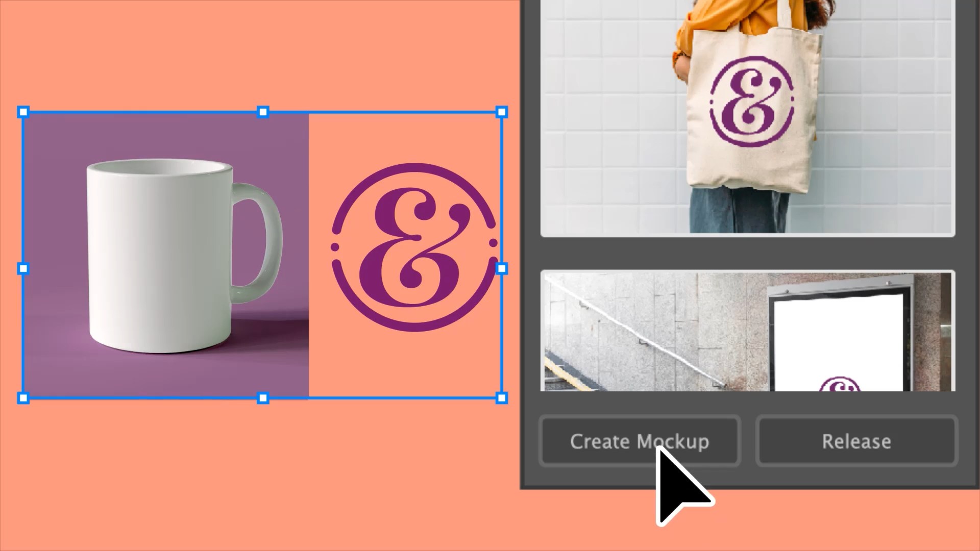
Task: Click the bottom-right selection handle
Action: tap(502, 398)
